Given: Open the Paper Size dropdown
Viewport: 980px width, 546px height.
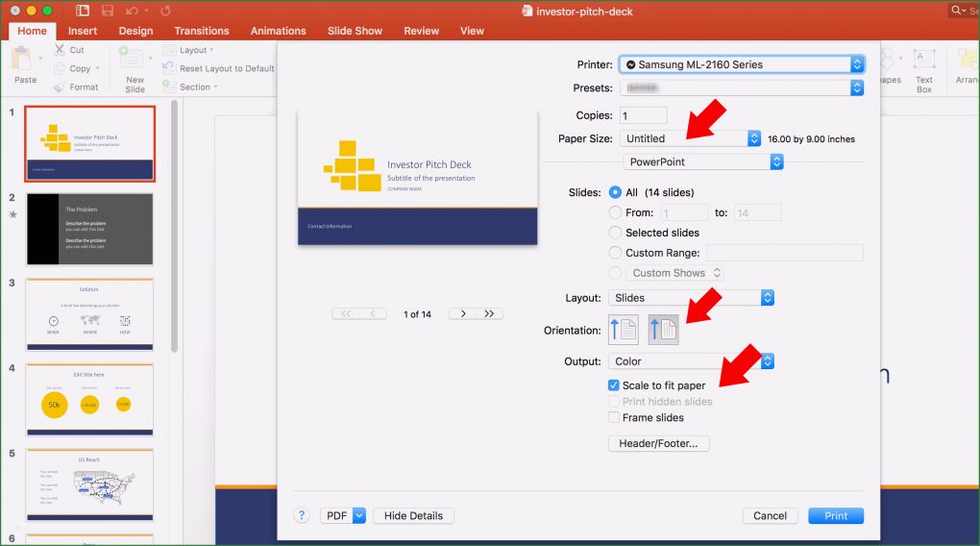Looking at the screenshot, I should 690,138.
